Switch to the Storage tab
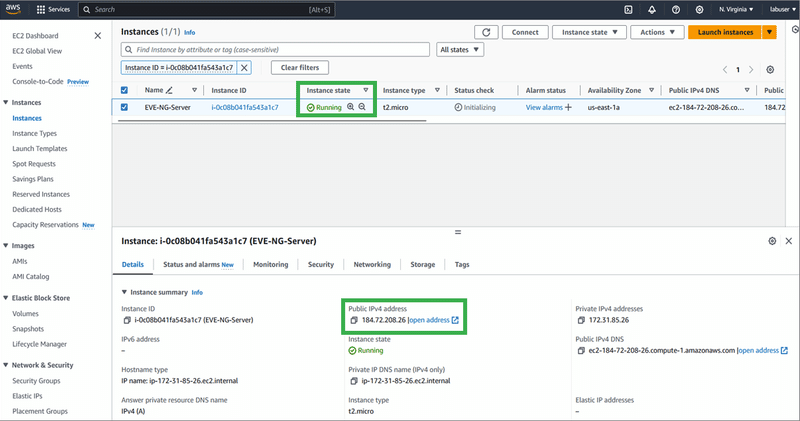The image size is (800, 421). point(422,264)
